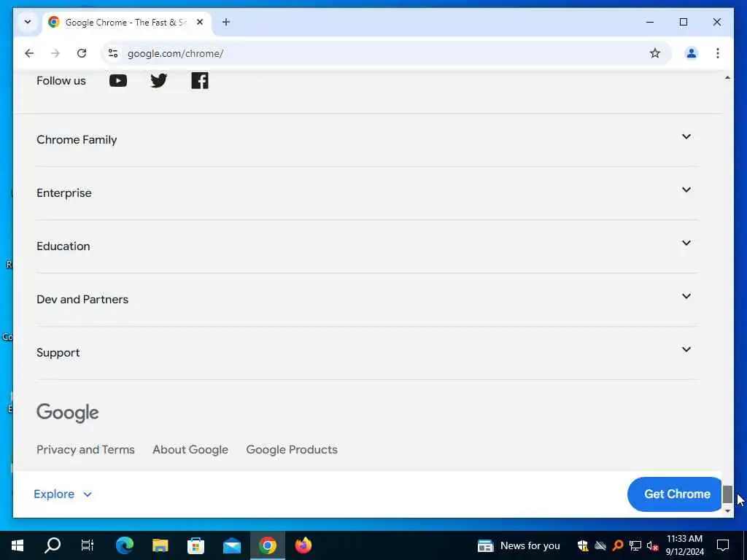Open Chrome's Facebook page icon
Viewport: 747px width, 560px height.
200,80
